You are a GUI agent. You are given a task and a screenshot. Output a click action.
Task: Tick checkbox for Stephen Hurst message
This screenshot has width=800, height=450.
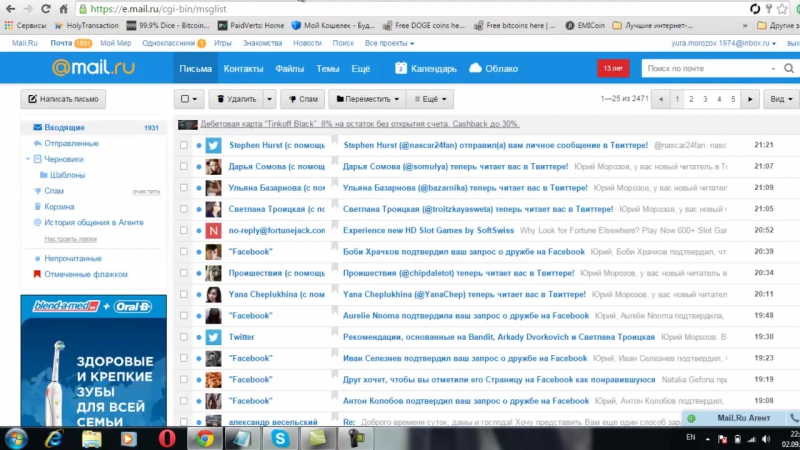click(x=184, y=145)
